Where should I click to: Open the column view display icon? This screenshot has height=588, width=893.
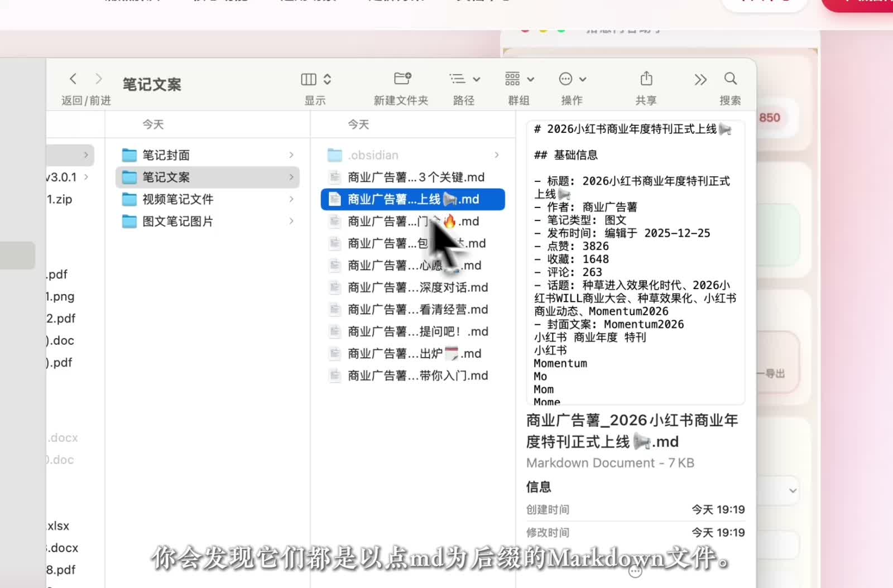pyautogui.click(x=309, y=79)
